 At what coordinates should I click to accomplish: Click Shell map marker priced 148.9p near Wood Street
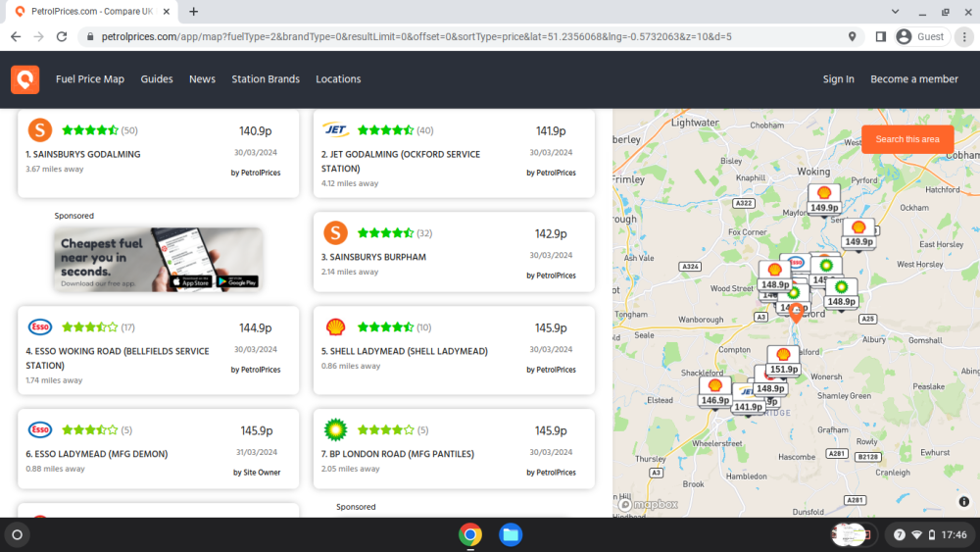[774, 276]
